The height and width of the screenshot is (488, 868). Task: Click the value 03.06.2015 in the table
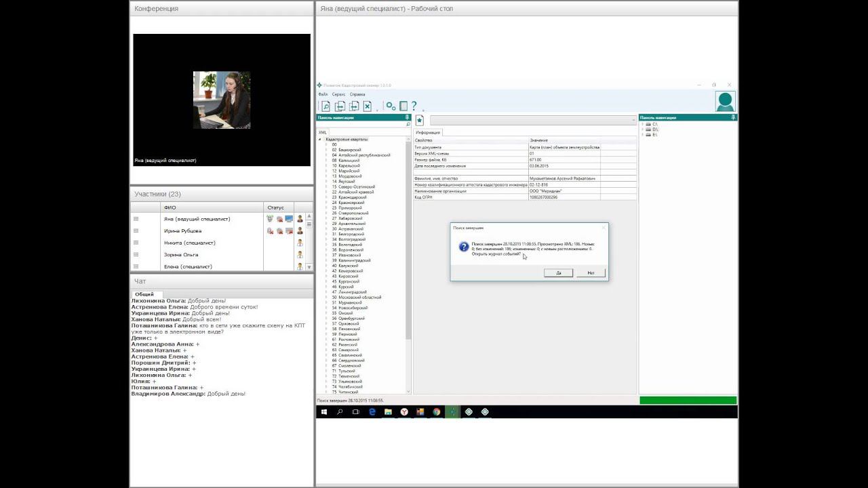538,166
